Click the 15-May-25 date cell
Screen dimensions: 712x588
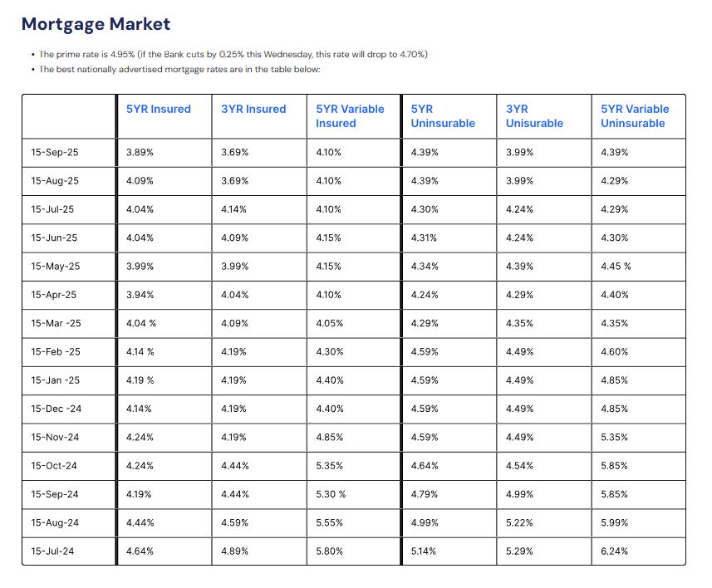click(x=55, y=267)
